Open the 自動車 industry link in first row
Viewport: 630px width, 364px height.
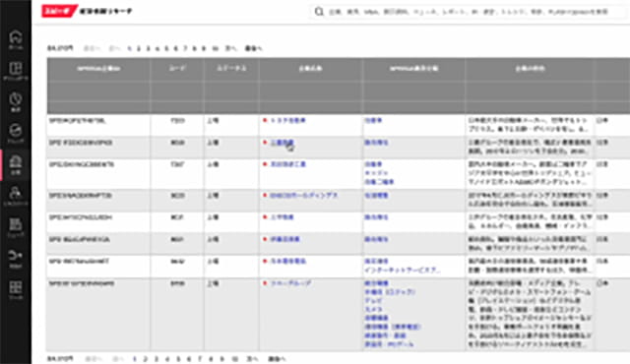point(373,120)
